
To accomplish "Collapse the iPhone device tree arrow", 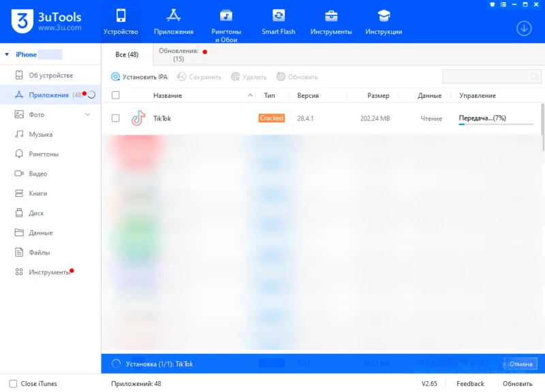I will pos(7,54).
